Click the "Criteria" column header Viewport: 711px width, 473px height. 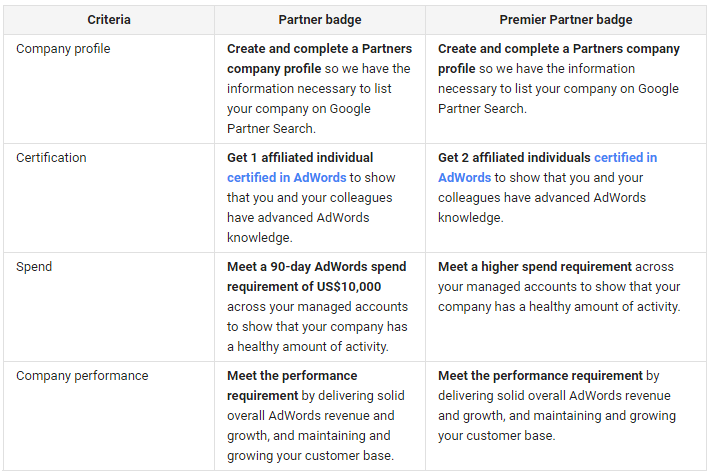coord(108,20)
